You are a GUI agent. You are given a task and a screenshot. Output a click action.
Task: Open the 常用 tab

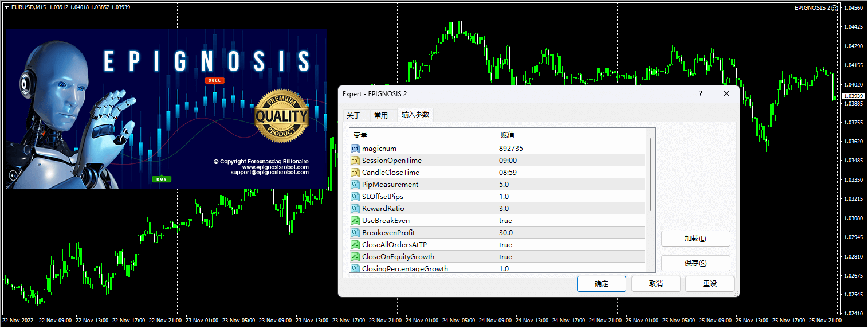(x=381, y=115)
